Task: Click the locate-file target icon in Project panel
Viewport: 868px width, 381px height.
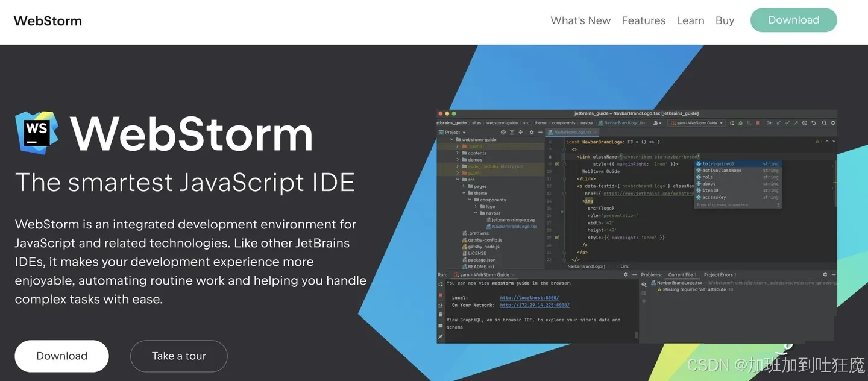Action: [503, 132]
